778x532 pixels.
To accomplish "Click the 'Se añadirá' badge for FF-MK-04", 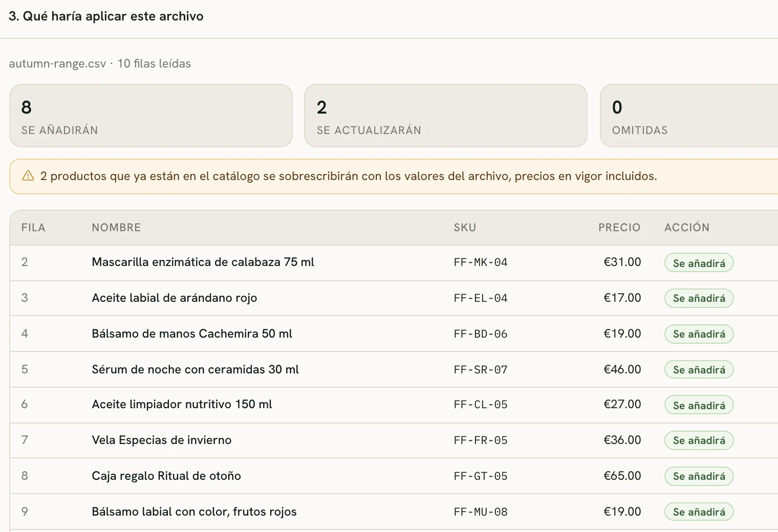I will pyautogui.click(x=699, y=263).
